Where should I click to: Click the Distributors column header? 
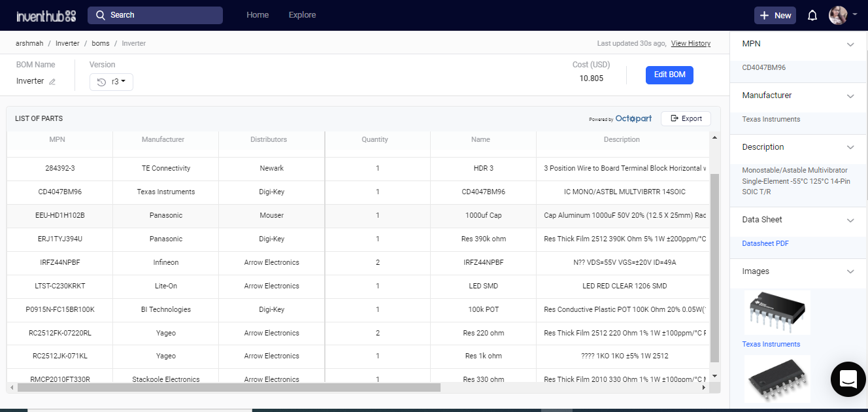269,139
